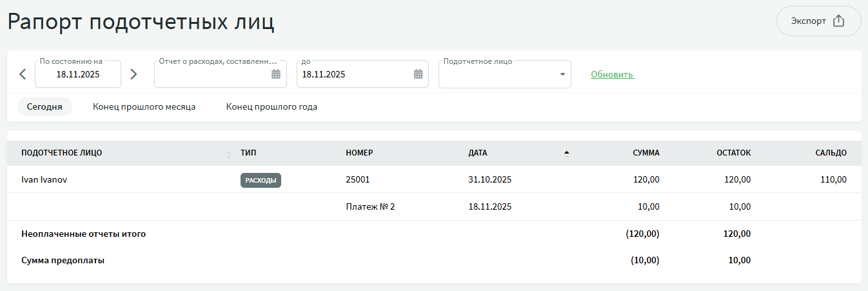Image resolution: width=868 pixels, height=291 pixels.
Task: Expand the Подотчетное лицо dropdown
Action: pos(562,74)
